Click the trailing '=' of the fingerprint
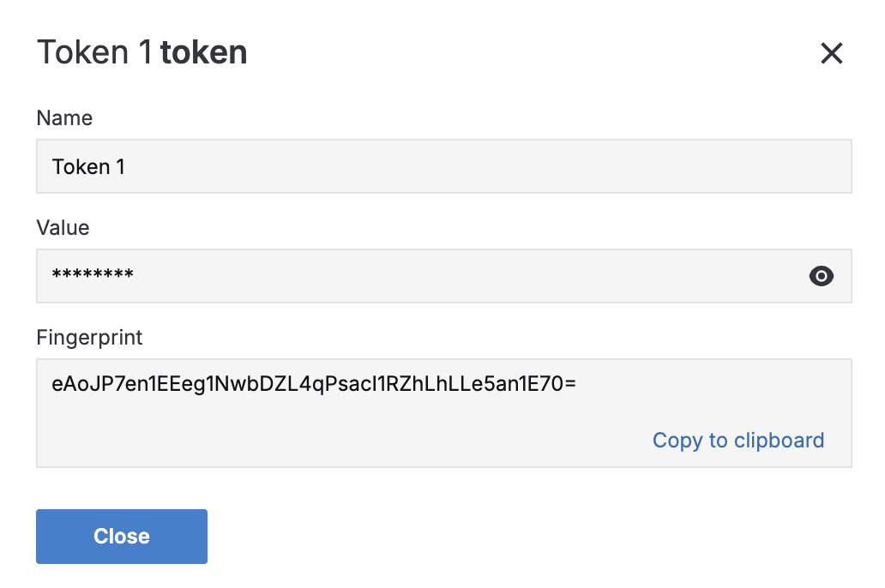 pyautogui.click(x=569, y=385)
